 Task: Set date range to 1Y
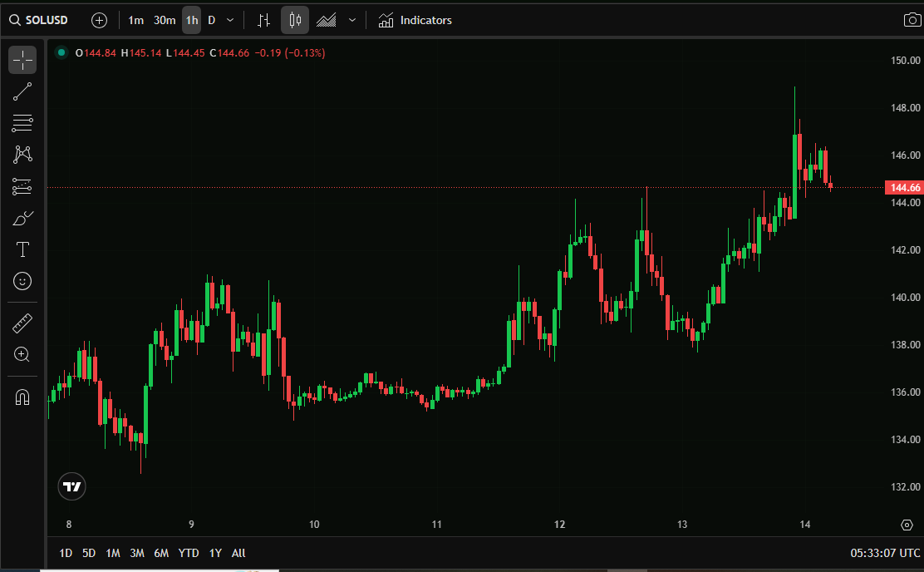pos(215,553)
